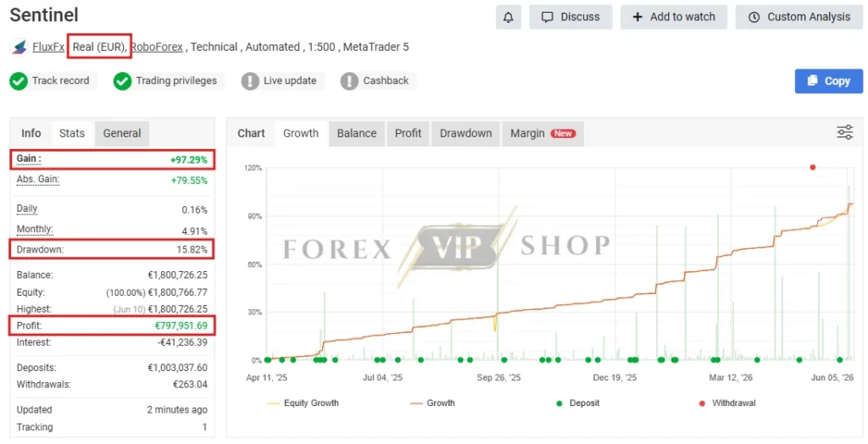Click the Sentinel title

click(44, 15)
